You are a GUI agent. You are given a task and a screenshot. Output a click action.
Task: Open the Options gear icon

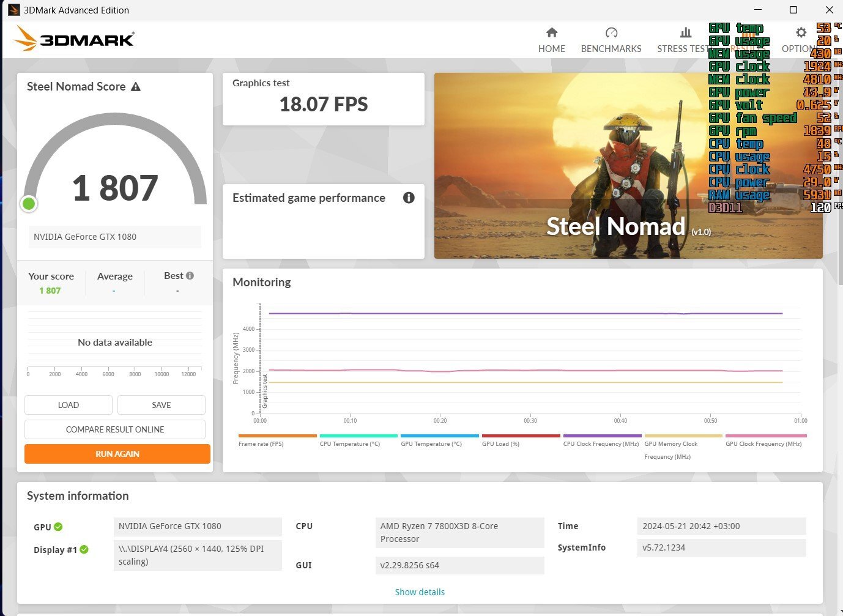[x=801, y=32]
